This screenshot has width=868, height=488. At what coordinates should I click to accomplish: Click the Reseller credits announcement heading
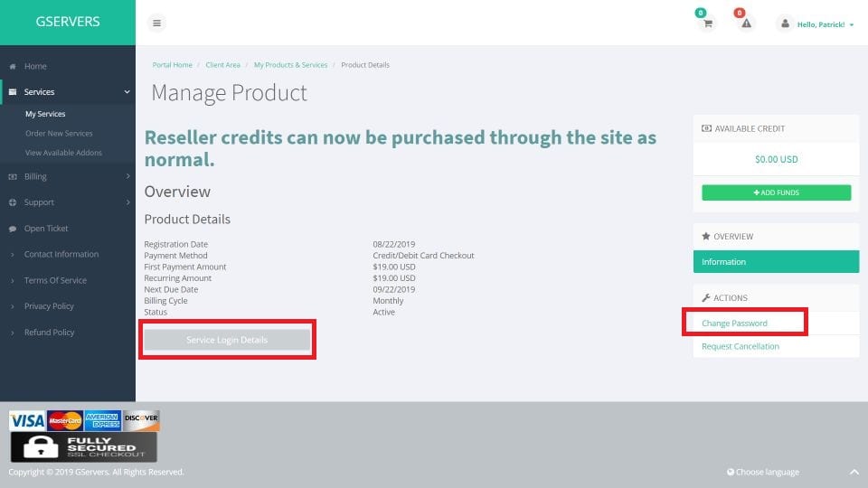click(x=401, y=148)
